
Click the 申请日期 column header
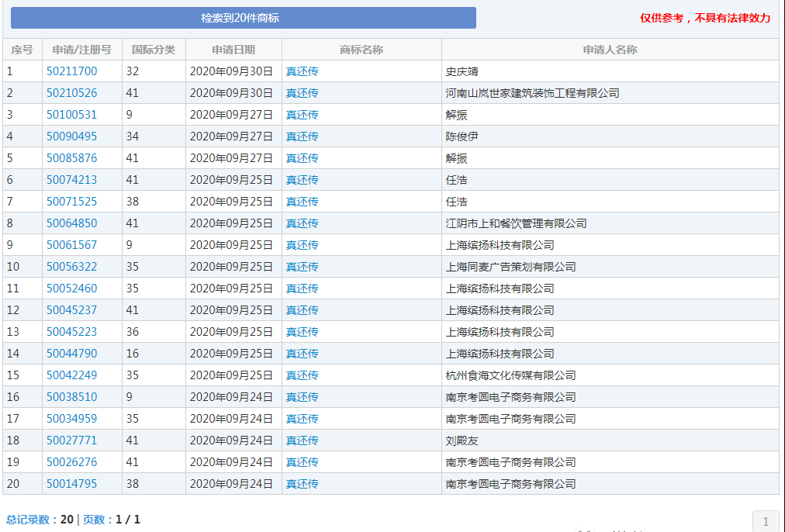tap(233, 50)
